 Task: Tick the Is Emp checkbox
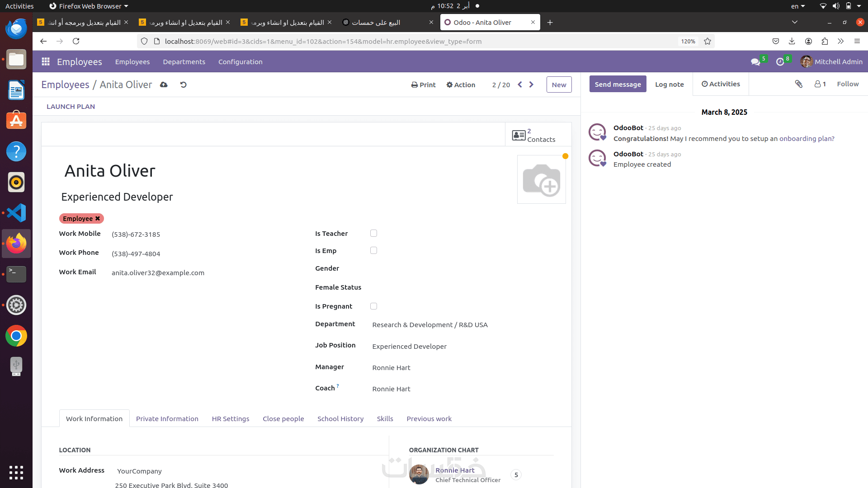(373, 250)
